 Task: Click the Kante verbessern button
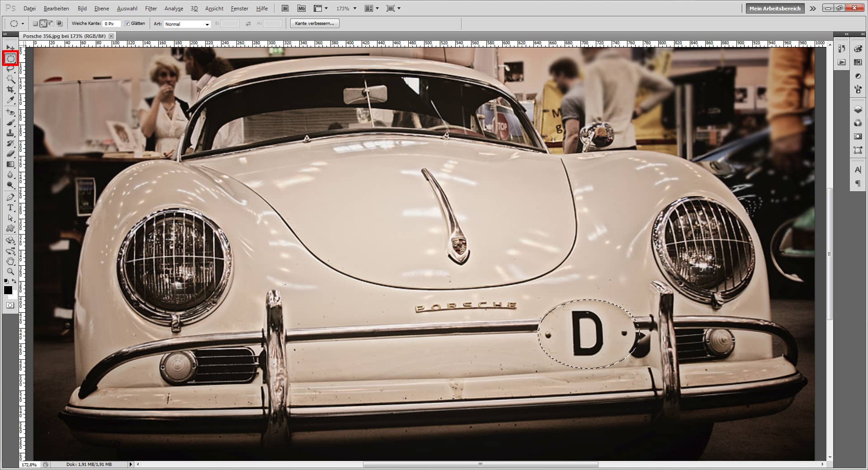[x=316, y=23]
